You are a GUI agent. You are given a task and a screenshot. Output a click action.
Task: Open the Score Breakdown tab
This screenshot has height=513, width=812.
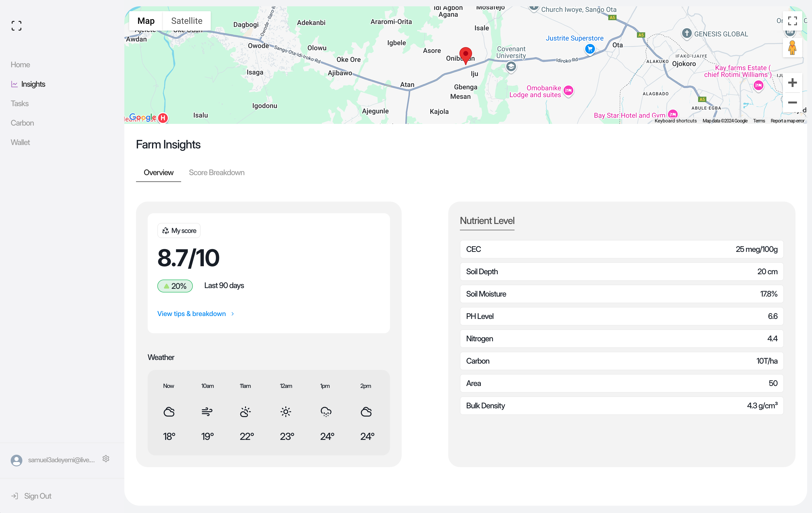(x=217, y=172)
